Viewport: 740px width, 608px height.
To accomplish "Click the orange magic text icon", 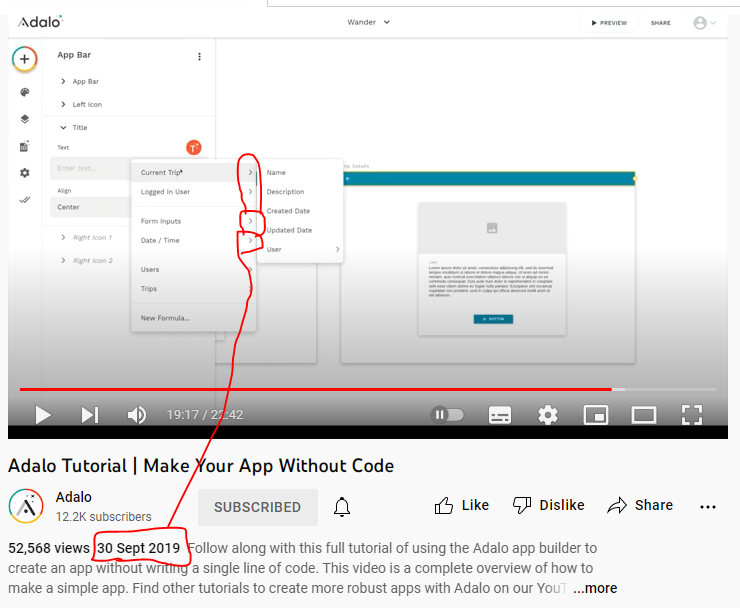I will (193, 148).
